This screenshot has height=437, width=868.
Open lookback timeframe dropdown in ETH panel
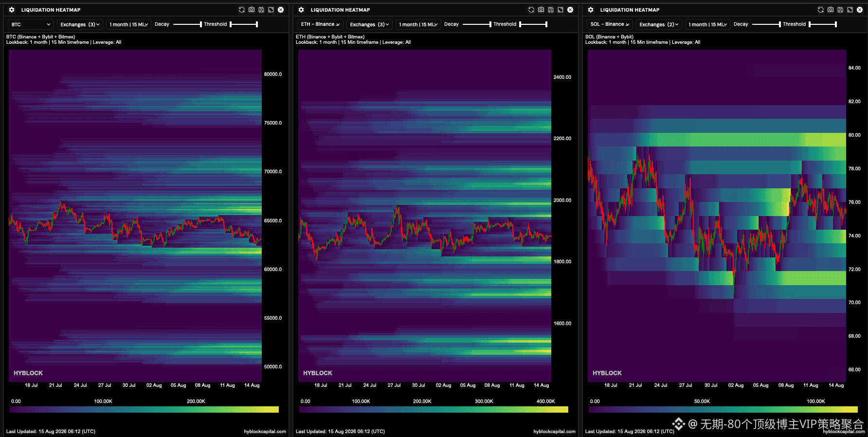click(418, 24)
